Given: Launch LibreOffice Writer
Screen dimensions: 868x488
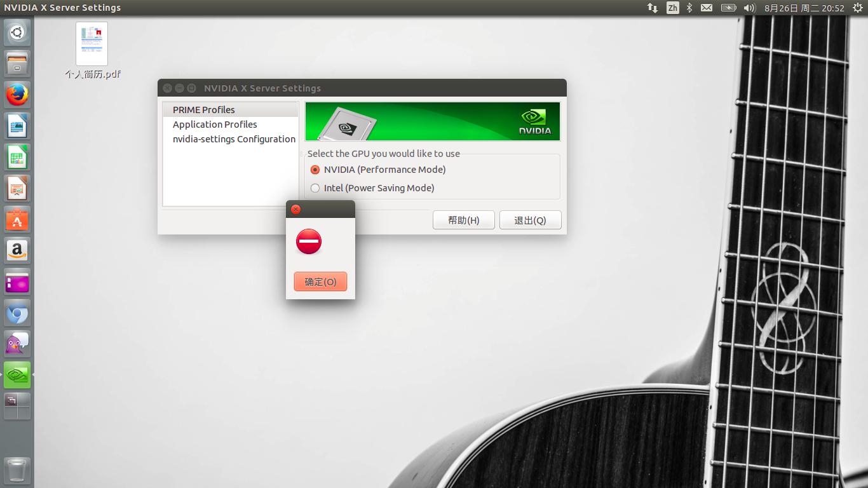Looking at the screenshot, I should point(17,126).
